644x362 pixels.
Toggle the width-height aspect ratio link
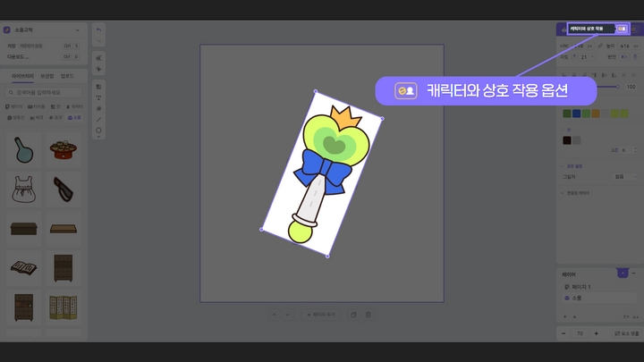point(600,45)
